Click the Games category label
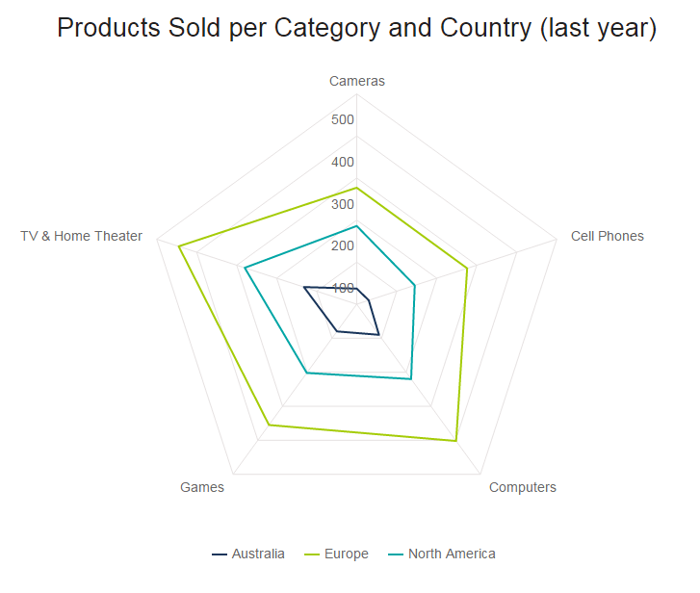The height and width of the screenshot is (593, 700). (202, 487)
